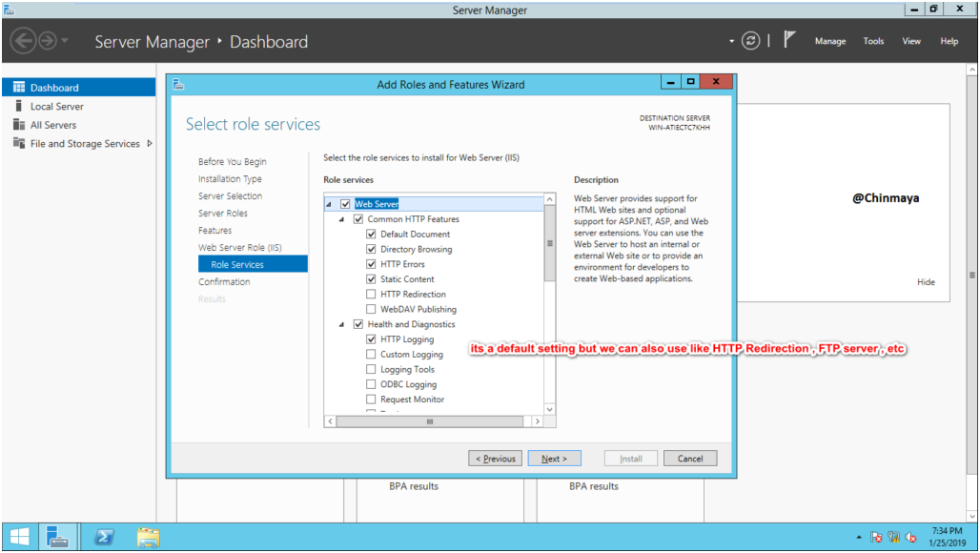Expand File and Storage Services submenu arrow
The height and width of the screenshot is (553, 980).
click(x=150, y=143)
